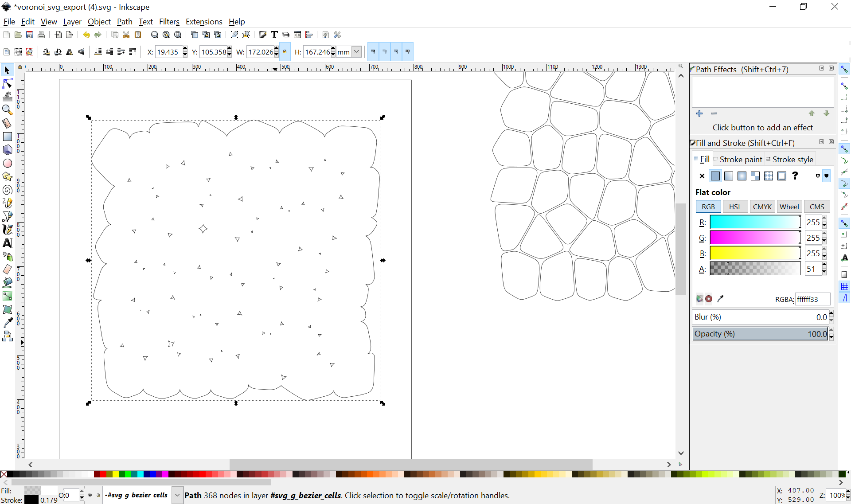Toggle enable snapping at top of snap bar
The height and width of the screenshot is (504, 851).
[x=844, y=69]
